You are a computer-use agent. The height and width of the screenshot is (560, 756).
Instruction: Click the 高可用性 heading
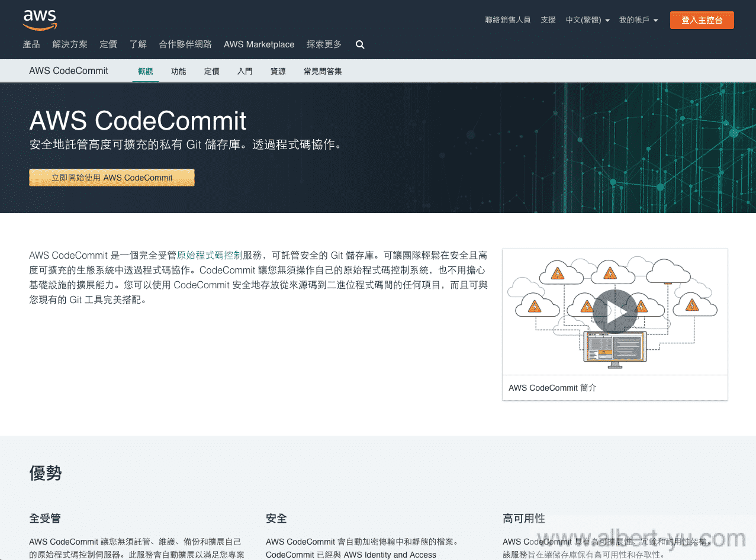tap(524, 519)
